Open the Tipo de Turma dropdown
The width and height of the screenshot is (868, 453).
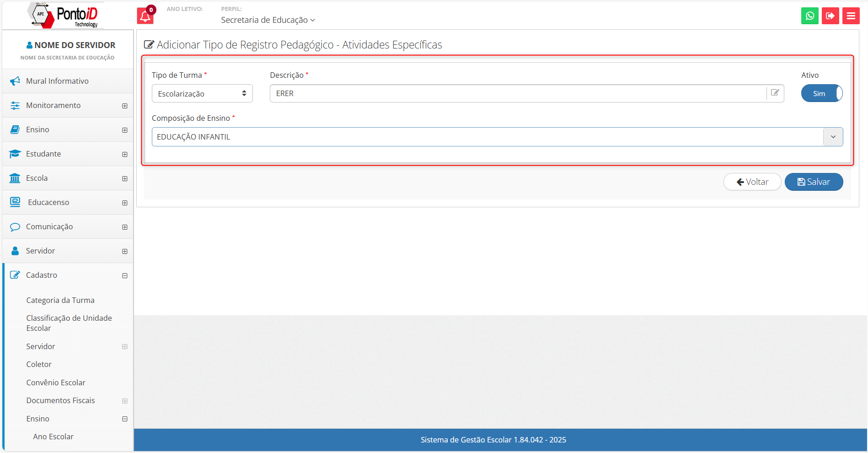[202, 93]
